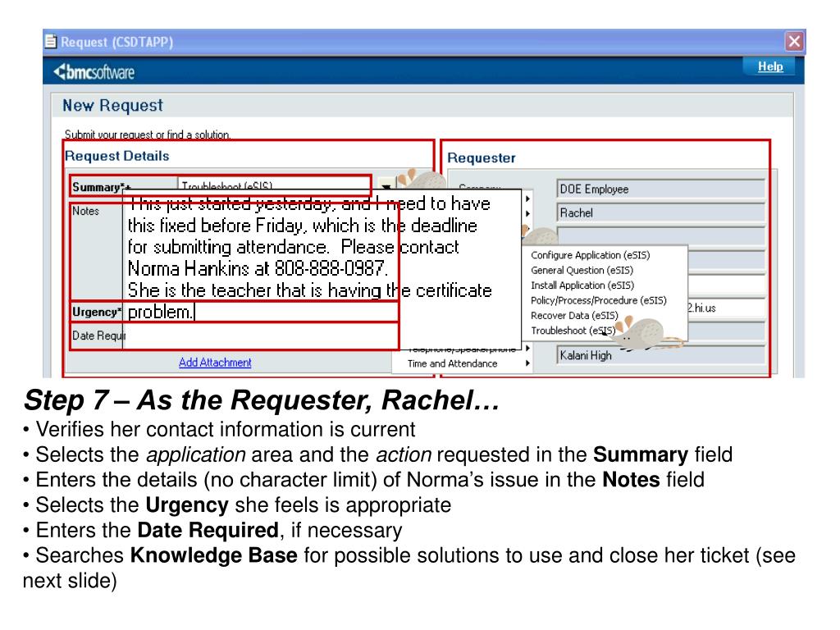Click the Kalani High field
This screenshot has height=630, width=840.
point(661,355)
